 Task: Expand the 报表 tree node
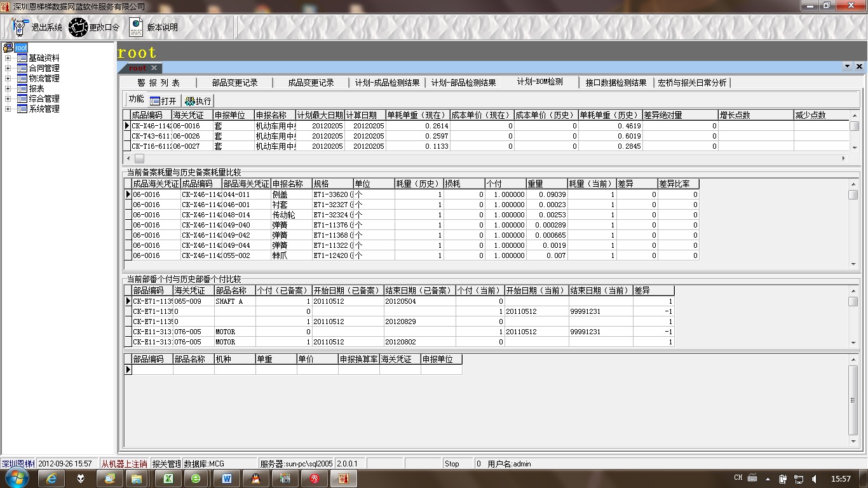coord(8,88)
